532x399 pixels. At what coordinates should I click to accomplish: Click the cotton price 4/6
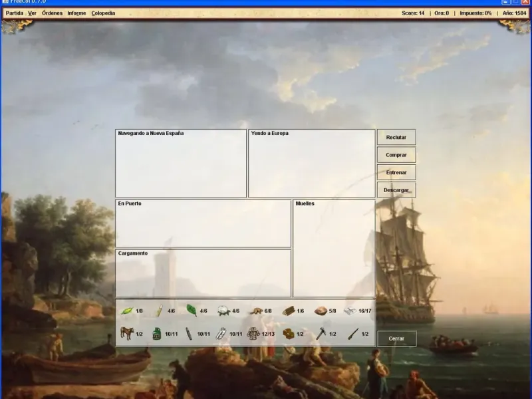tap(236, 311)
